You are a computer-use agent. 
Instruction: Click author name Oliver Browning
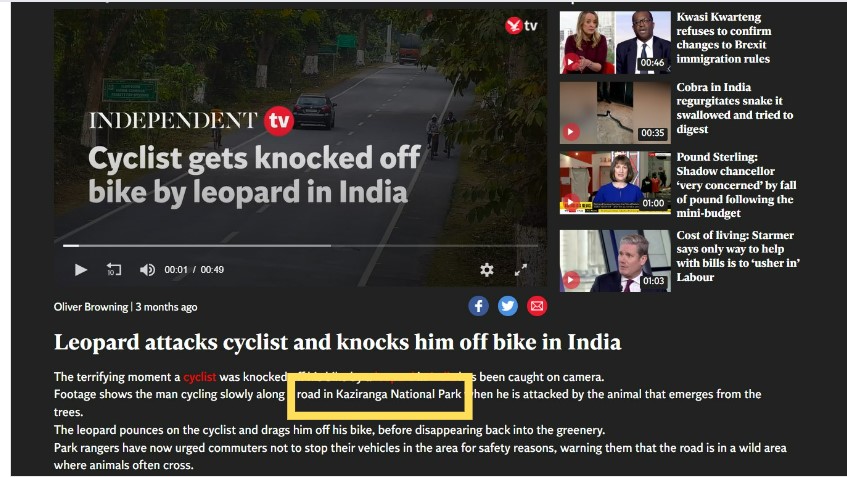point(91,307)
